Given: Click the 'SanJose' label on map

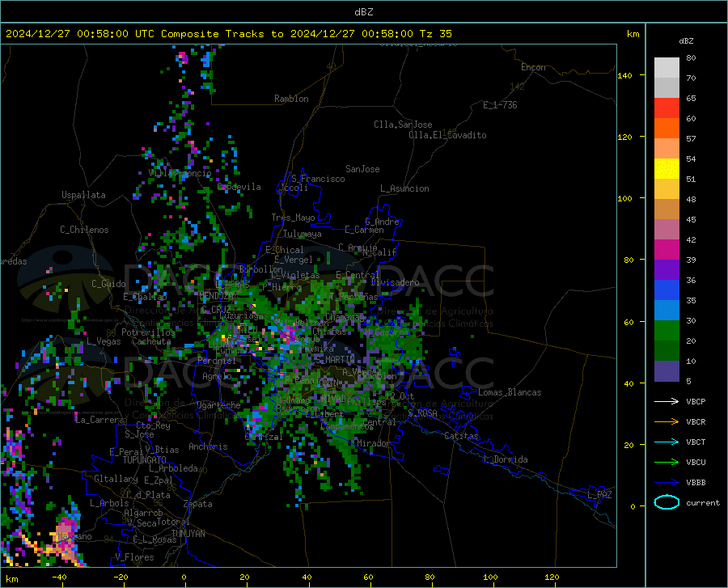Looking at the screenshot, I should coord(362,169).
